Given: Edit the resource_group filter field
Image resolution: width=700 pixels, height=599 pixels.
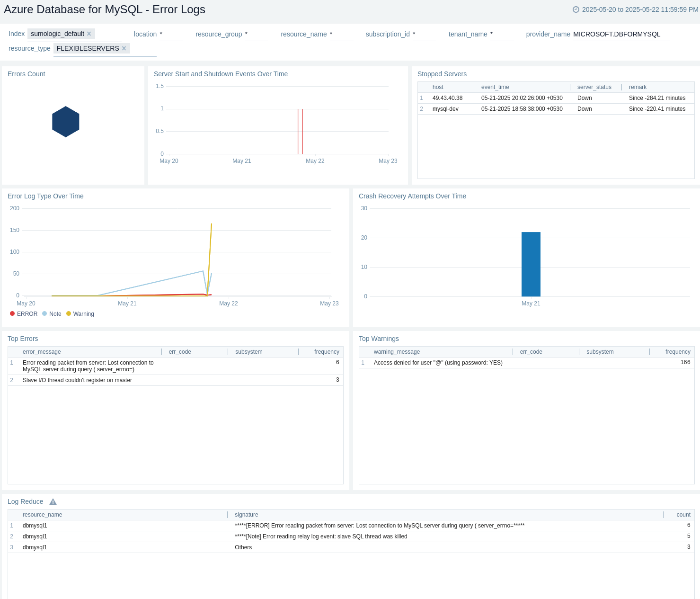Looking at the screenshot, I should [x=256, y=34].
